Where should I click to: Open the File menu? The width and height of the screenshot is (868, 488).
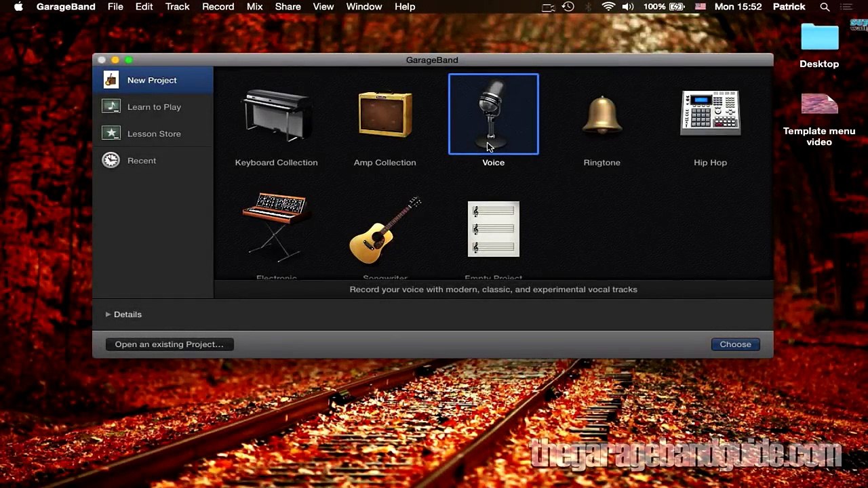tap(115, 7)
